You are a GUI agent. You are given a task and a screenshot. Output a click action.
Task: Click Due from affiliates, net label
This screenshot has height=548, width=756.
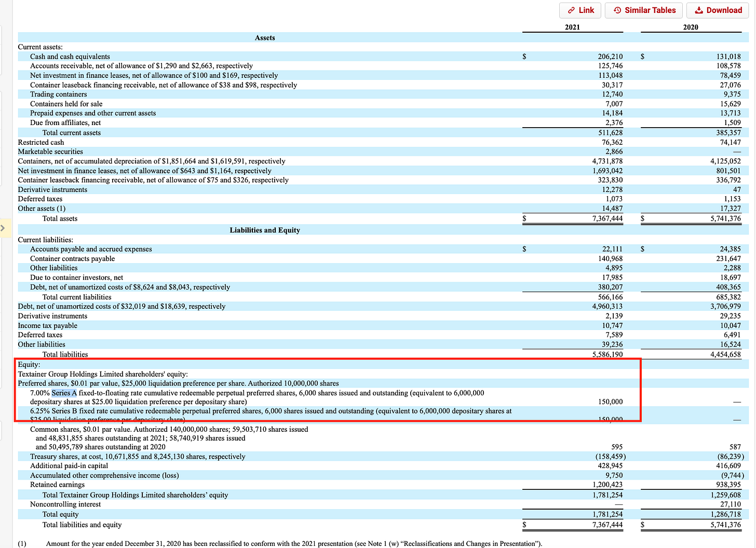pos(65,123)
